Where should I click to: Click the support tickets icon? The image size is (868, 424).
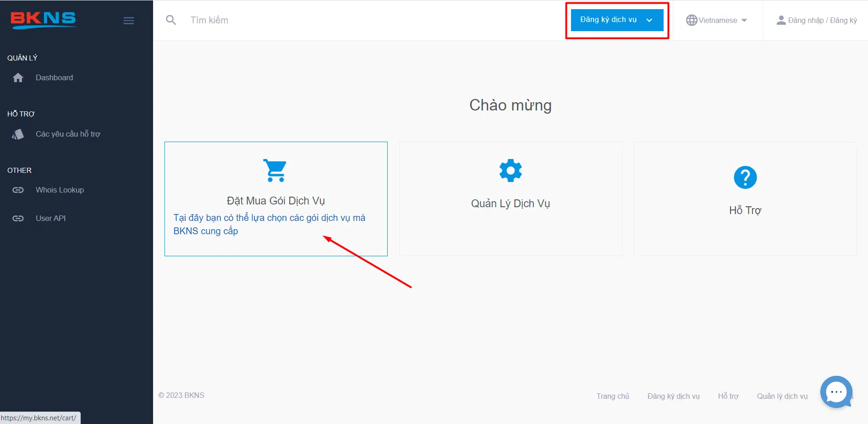18,134
